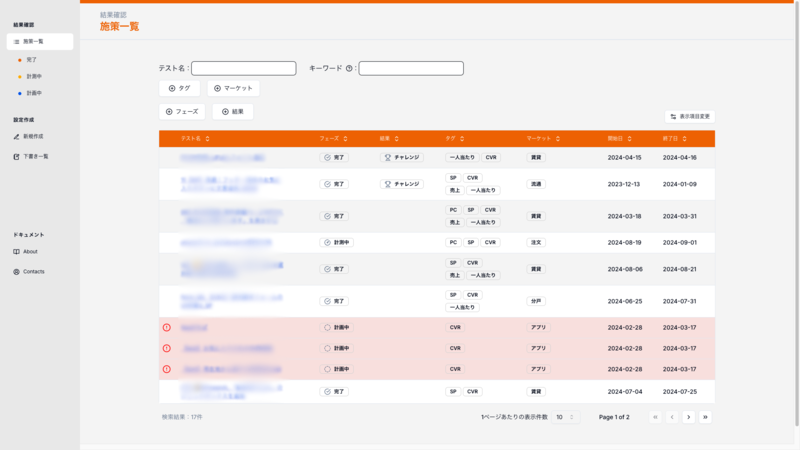Sort by マーケット column
This screenshot has height=450, width=800.
(543, 139)
